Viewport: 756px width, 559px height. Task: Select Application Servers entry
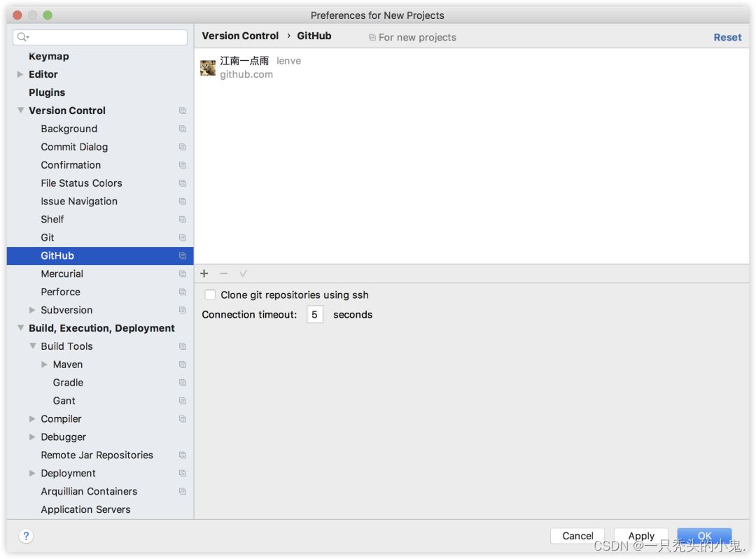(x=85, y=509)
